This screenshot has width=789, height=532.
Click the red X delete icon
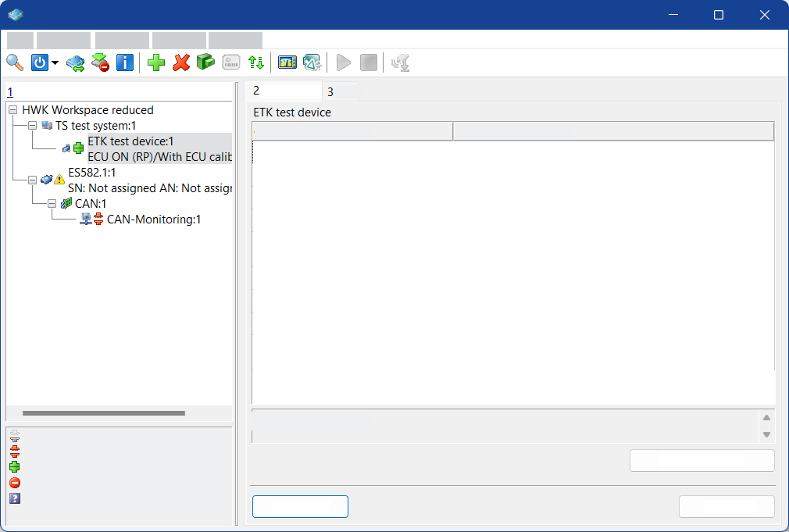click(x=181, y=62)
